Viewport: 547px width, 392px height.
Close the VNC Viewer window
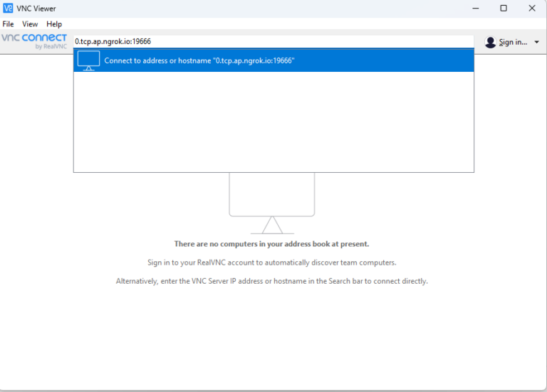pyautogui.click(x=531, y=9)
